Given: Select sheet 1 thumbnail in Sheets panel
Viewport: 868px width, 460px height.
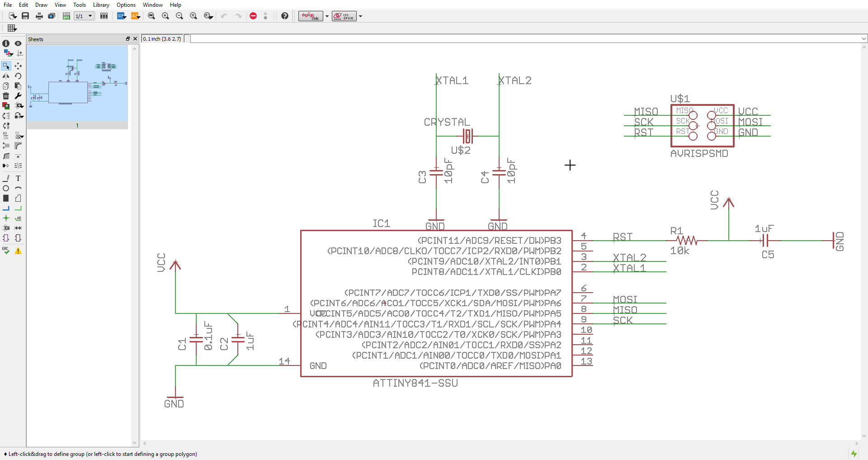Looking at the screenshot, I should click(77, 87).
